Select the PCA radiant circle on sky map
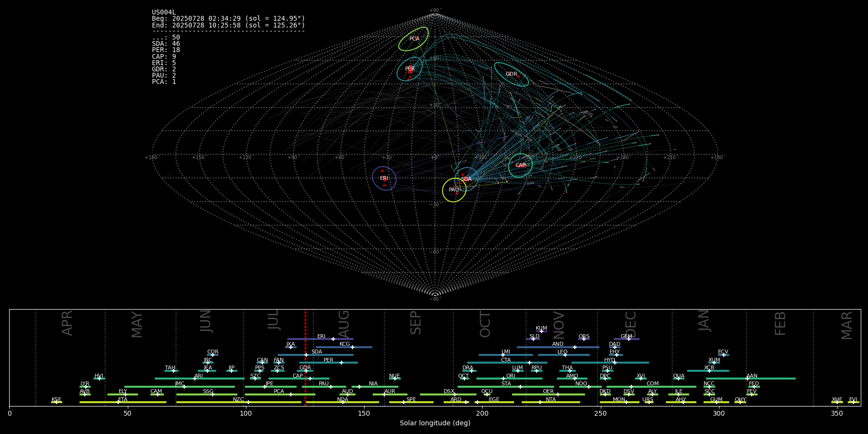This screenshot has width=868, height=434. [413, 39]
